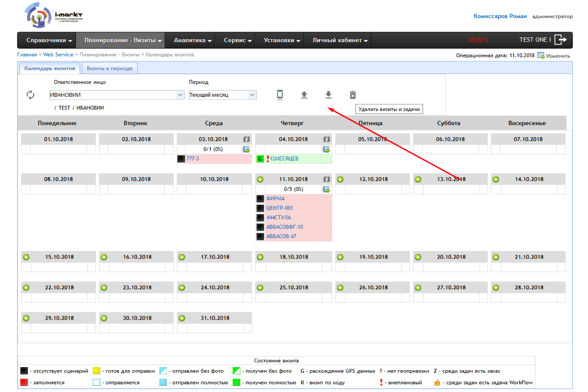The width and height of the screenshot is (588, 392).
Task: Open the 12МЕСЯЦЕВ visit
Action: 284,158
